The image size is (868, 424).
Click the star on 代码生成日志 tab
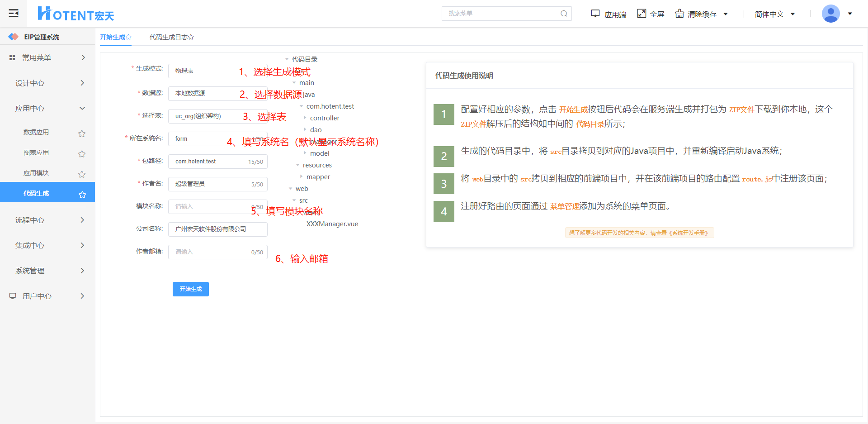(191, 37)
